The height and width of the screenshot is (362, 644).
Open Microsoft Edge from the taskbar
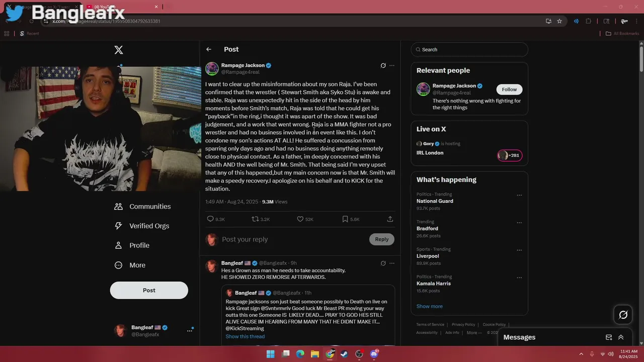[300, 354]
